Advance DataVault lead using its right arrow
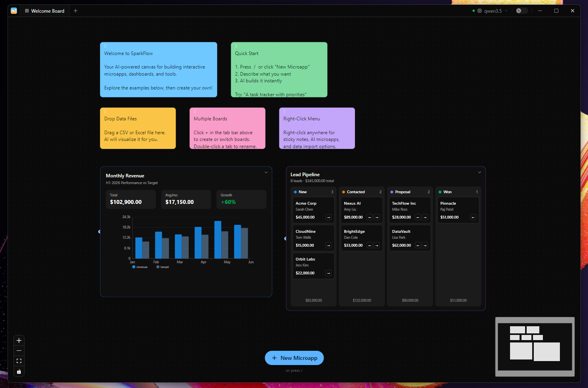The image size is (588, 388). coord(425,245)
